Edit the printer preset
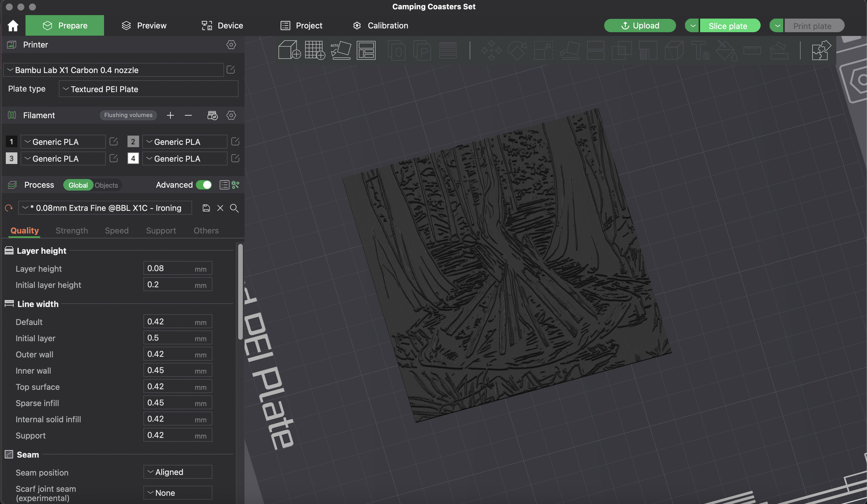Image resolution: width=867 pixels, height=504 pixels. pyautogui.click(x=231, y=70)
